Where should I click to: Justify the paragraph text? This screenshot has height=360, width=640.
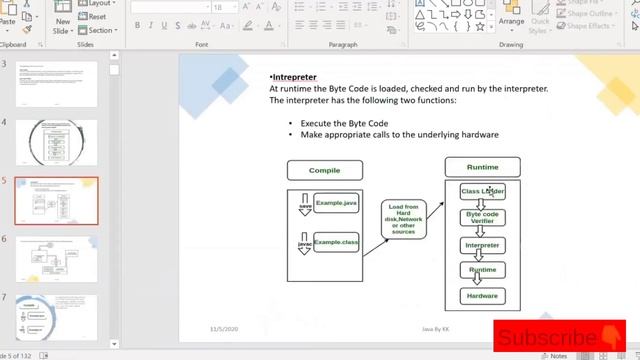[341, 25]
